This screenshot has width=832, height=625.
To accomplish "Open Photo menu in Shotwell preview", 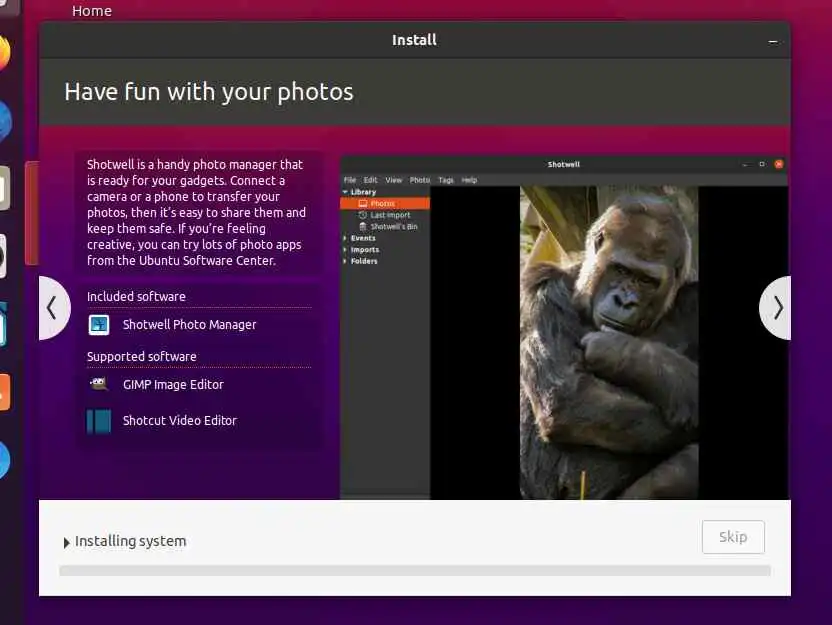I will (420, 180).
